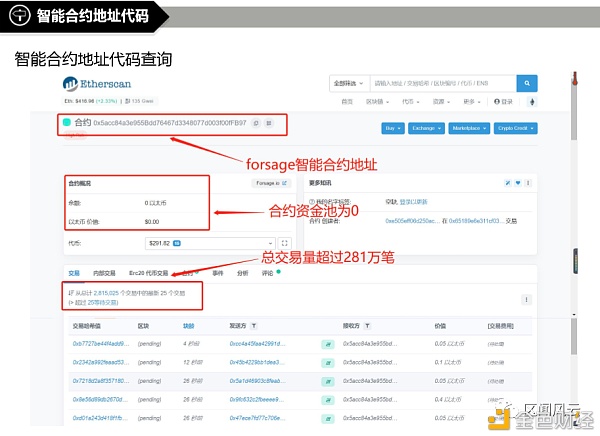600x436 pixels.
Task: Click IN badge on 0x8e56d89 row
Action: (328, 400)
